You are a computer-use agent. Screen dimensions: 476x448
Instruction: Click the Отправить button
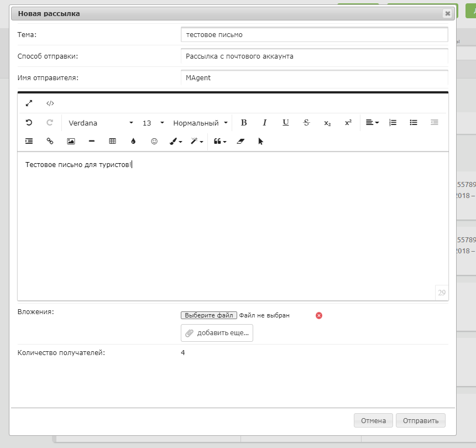[421, 421]
